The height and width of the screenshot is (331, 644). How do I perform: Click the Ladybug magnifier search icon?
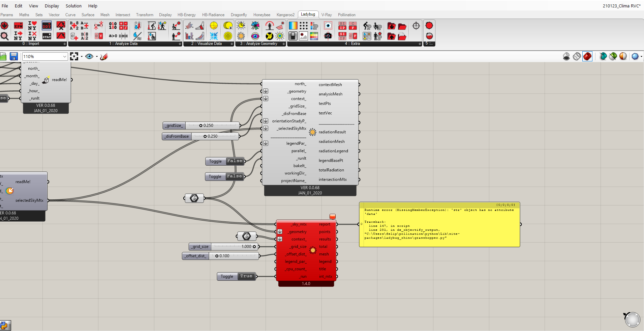click(4, 36)
